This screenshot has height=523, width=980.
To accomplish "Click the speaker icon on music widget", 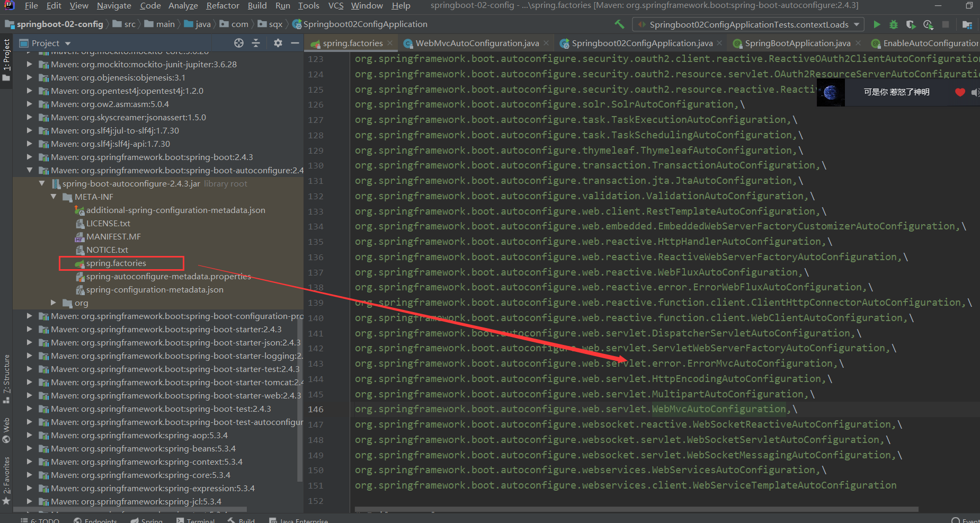I will click(x=975, y=92).
